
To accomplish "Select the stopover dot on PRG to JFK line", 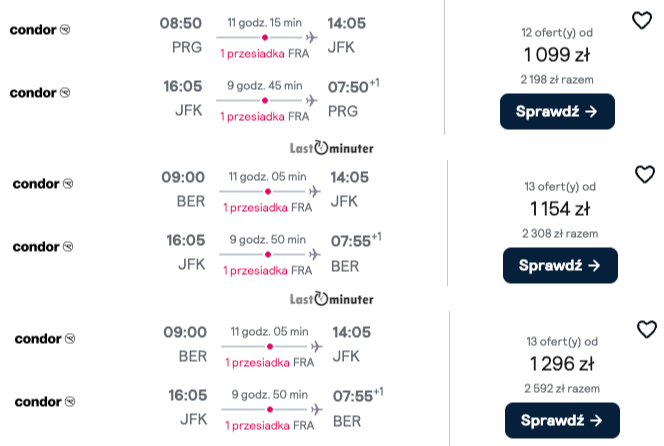I will click(x=265, y=37).
